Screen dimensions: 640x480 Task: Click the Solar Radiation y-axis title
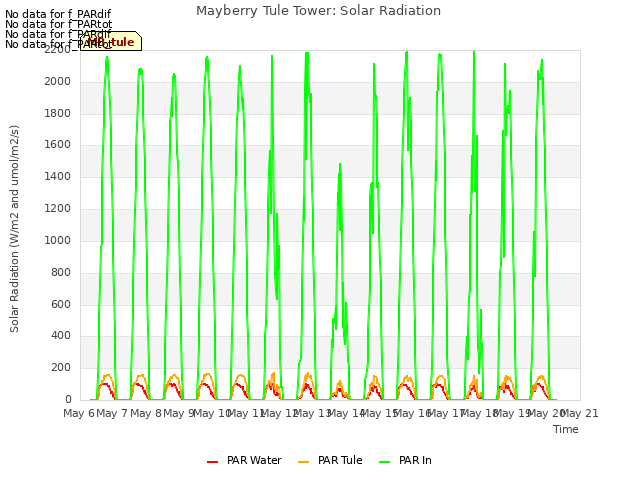coord(14,229)
